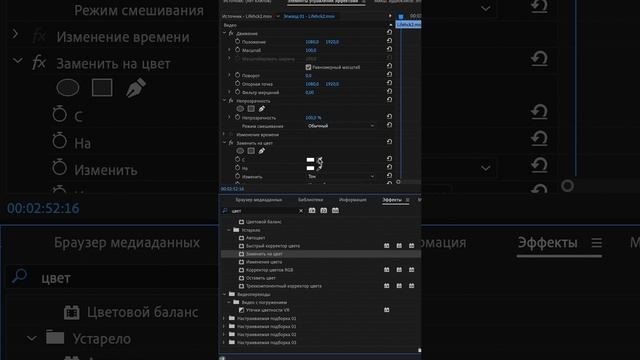Screen dimensions: 640x360
Task: Select the Цветовой баланс effect
Action: (263, 222)
